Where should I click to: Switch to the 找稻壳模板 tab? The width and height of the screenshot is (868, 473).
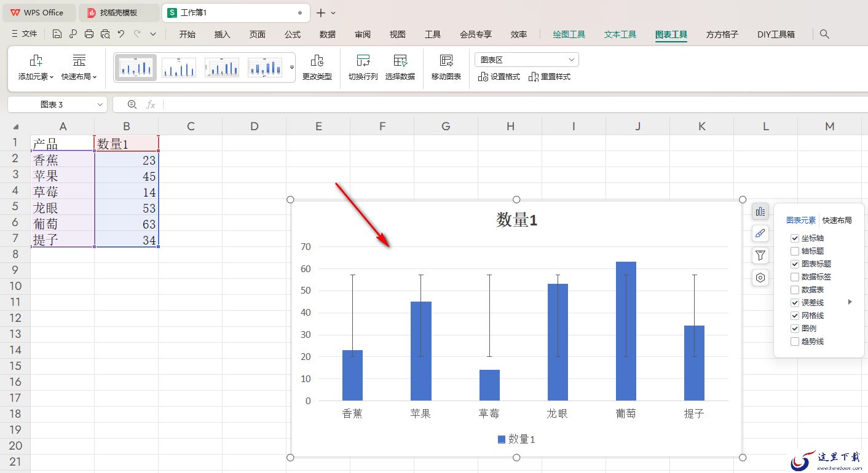[119, 12]
